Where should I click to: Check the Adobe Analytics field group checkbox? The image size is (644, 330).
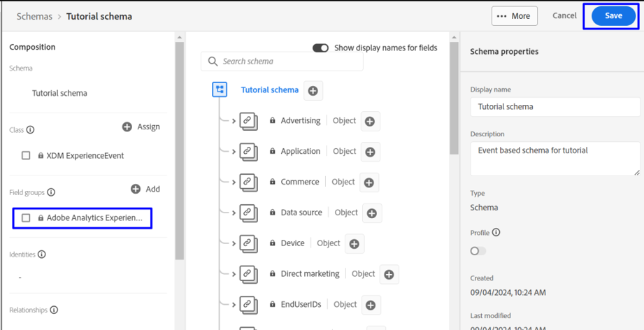26,218
